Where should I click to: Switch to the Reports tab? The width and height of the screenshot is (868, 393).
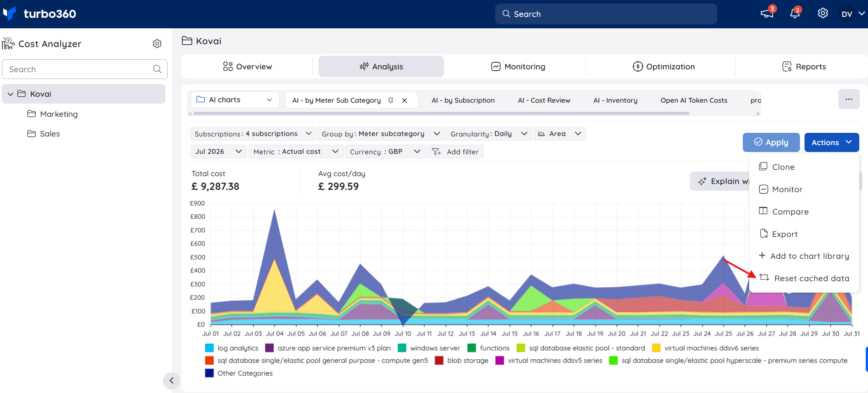[804, 67]
